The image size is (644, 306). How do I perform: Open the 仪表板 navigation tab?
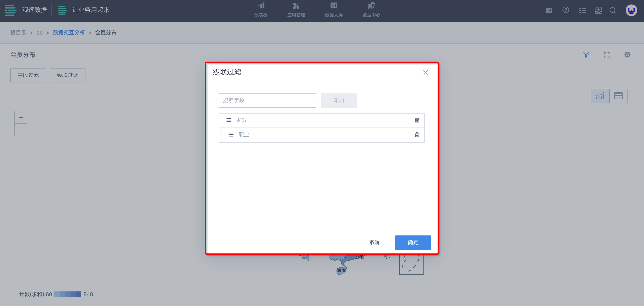(261, 10)
